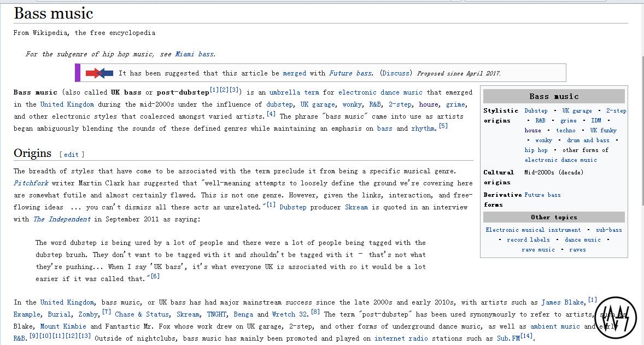644x345 pixels.
Task: Follow the United Kingdom link in the intro paragraph
Action: (x=67, y=104)
